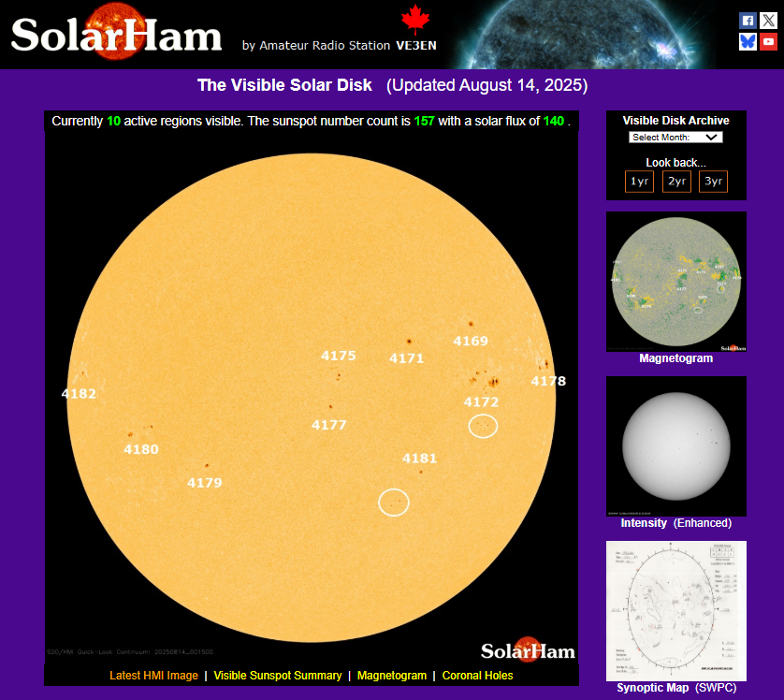Open the Visible Sunspot Summary link
Viewport: 784px width, 700px height.
(277, 676)
